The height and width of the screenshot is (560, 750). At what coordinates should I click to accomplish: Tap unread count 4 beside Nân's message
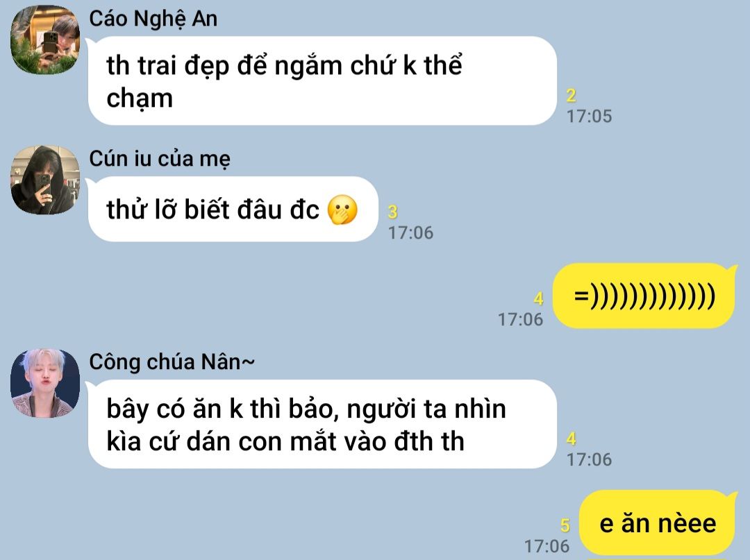coord(571,439)
